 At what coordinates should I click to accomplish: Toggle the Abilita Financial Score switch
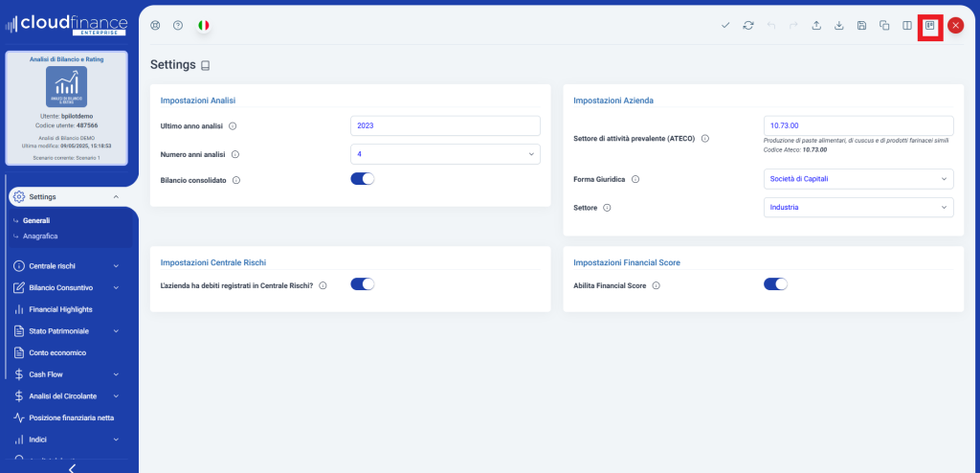coord(775,284)
